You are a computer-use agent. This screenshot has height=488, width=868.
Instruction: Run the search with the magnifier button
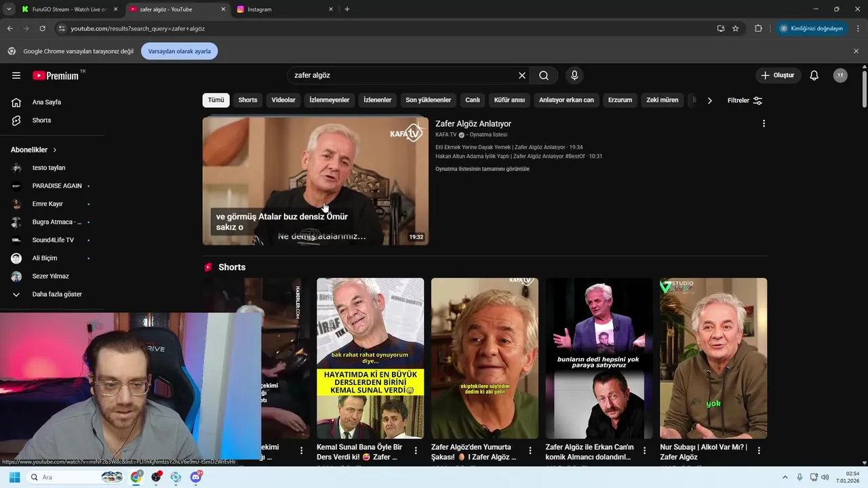[544, 75]
